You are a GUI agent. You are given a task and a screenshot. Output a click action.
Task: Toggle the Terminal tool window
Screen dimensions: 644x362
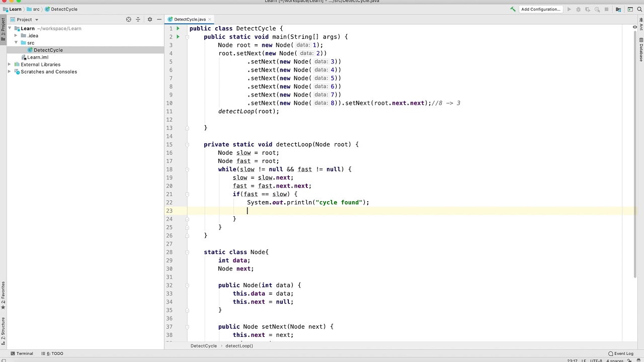pyautogui.click(x=22, y=353)
